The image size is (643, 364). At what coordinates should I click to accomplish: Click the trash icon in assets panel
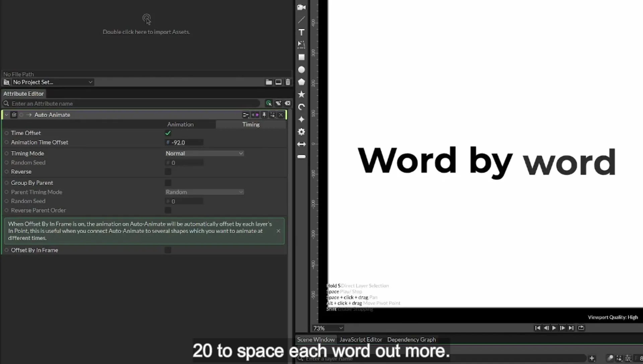point(288,82)
